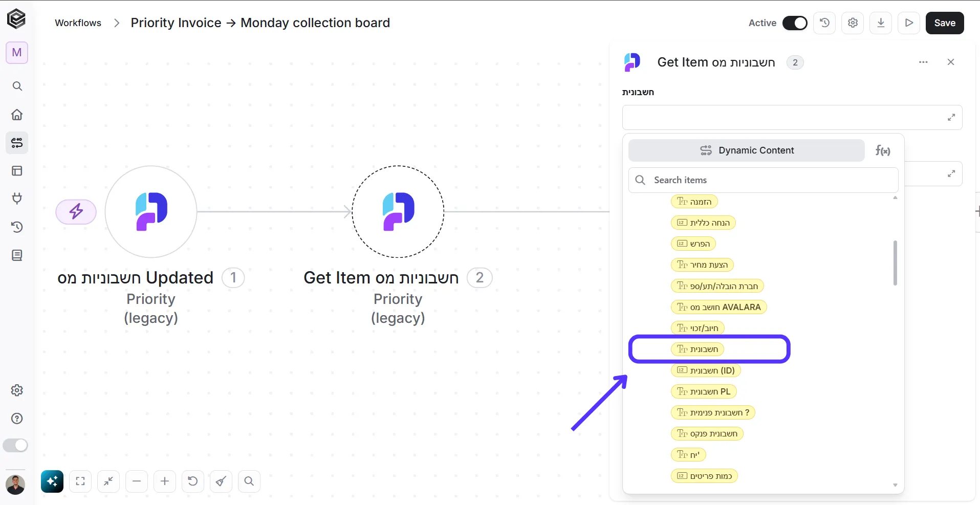Switch to the Dynamic Content tab
Screen dimensions: 980x505
coord(747,150)
